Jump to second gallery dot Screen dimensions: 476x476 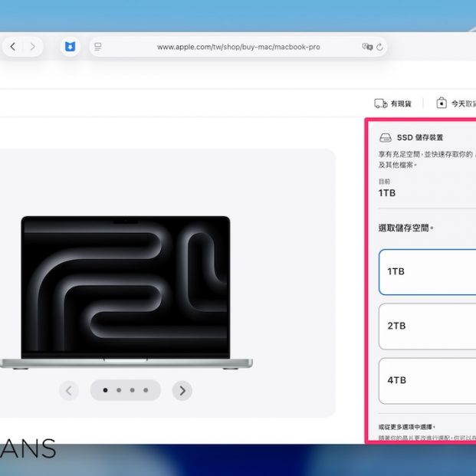(119, 390)
